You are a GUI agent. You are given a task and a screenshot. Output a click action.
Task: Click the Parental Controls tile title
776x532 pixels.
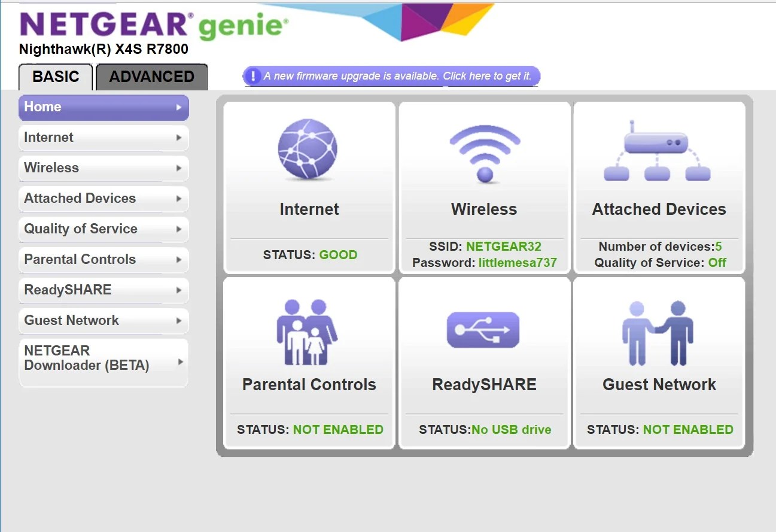coord(309,385)
